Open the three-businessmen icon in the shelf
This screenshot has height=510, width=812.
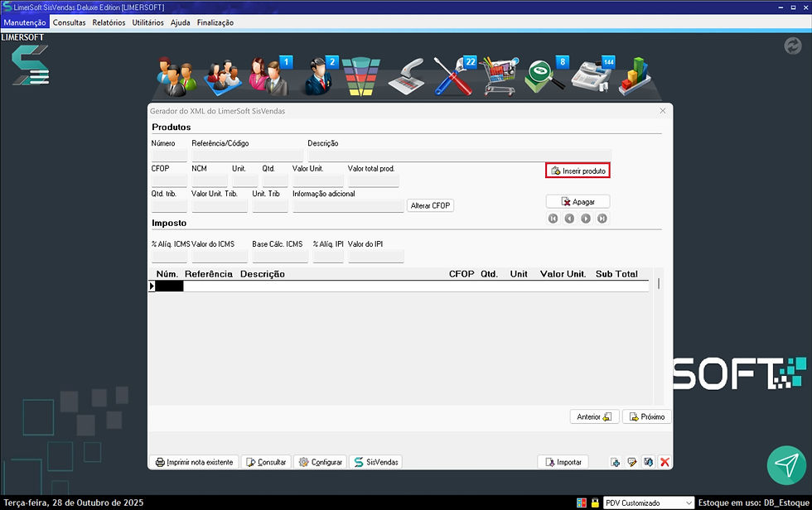click(176, 77)
